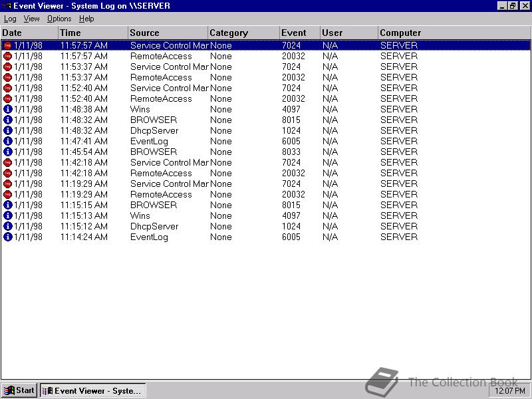The image size is (532, 399).
Task: Select the error icon on the 11:19:29 Service Control row
Action: pos(7,184)
